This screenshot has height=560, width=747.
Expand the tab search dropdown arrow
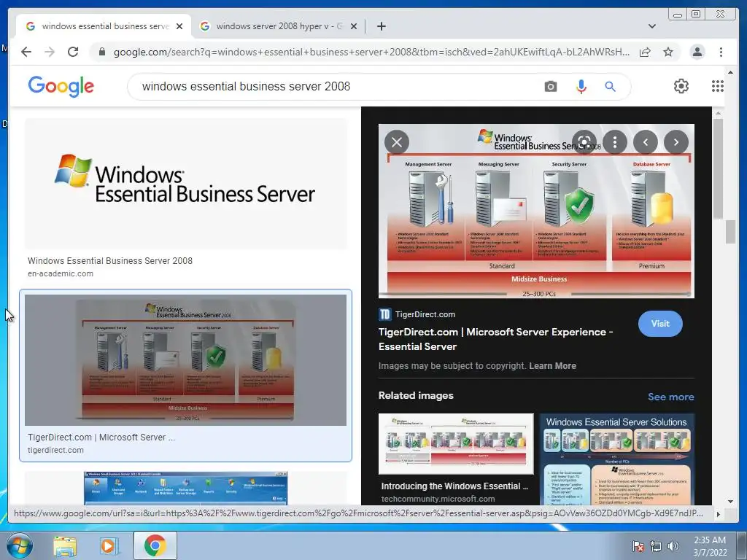[x=652, y=26]
